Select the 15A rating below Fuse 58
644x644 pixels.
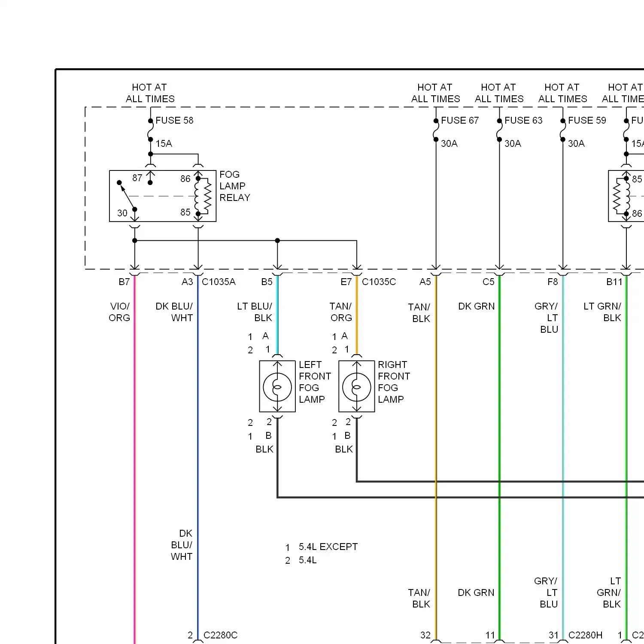click(x=164, y=143)
